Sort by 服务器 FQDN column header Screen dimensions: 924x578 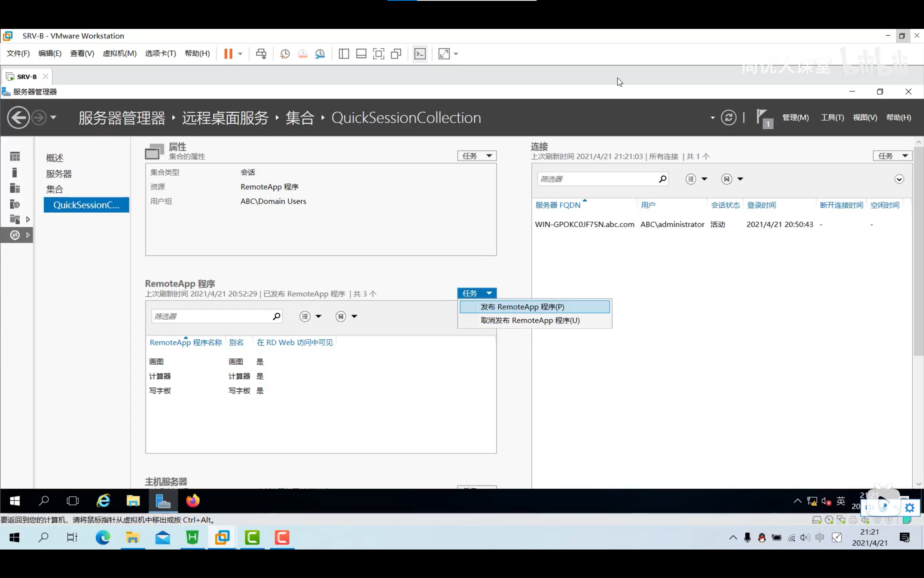click(x=558, y=205)
